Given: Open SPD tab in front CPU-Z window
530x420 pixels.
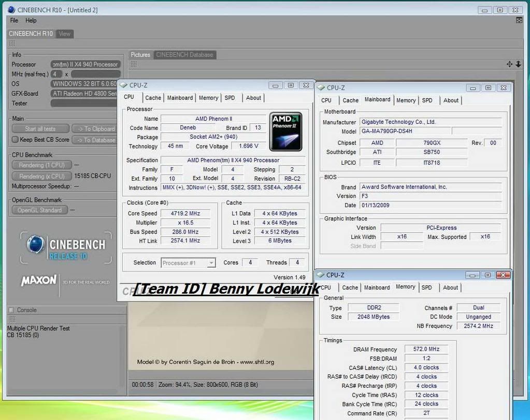Looking at the screenshot, I should pos(230,98).
